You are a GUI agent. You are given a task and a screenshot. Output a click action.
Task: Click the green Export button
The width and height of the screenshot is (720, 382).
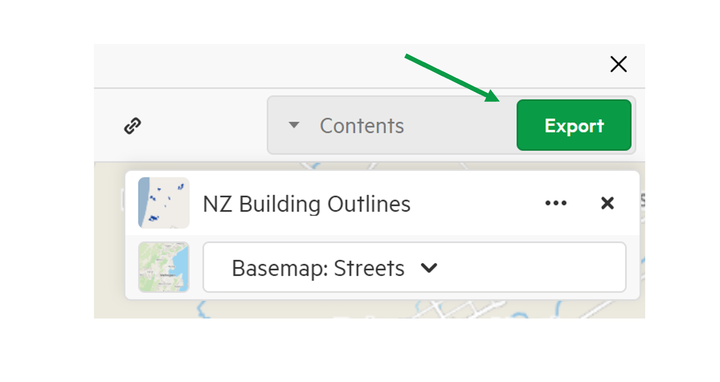(574, 125)
